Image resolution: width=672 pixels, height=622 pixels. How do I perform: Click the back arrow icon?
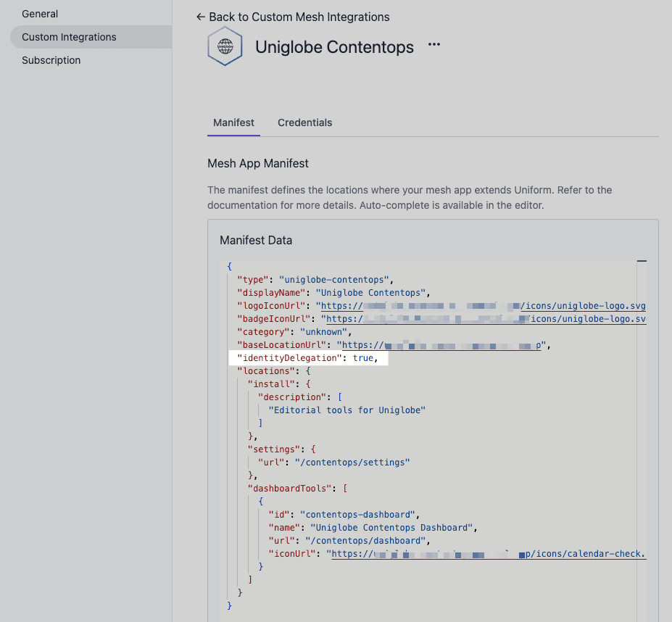tap(201, 17)
